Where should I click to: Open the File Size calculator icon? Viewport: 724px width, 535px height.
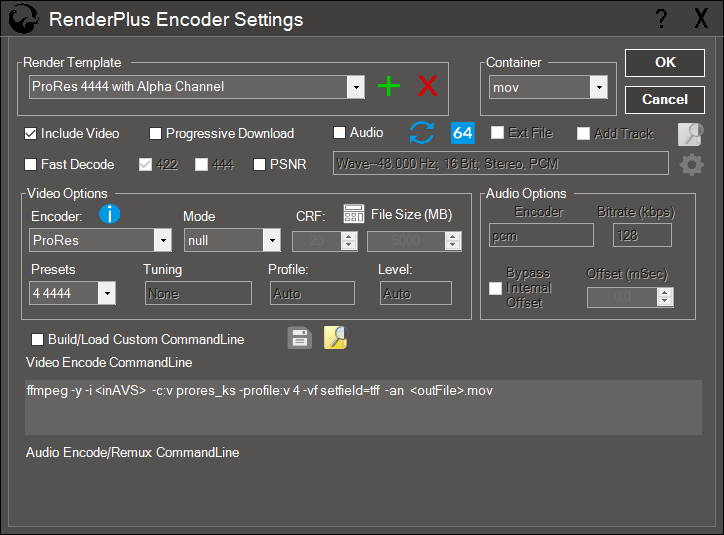[x=354, y=213]
